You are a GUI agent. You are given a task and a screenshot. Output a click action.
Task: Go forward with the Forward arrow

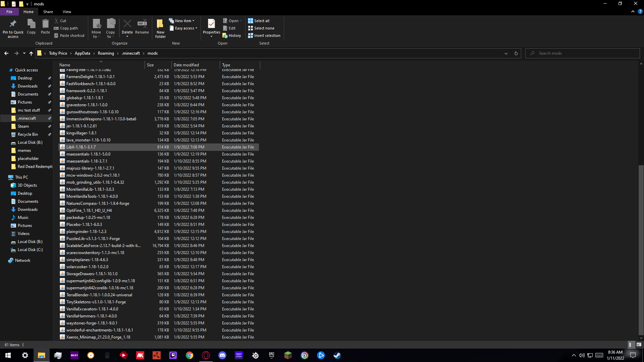tap(16, 53)
